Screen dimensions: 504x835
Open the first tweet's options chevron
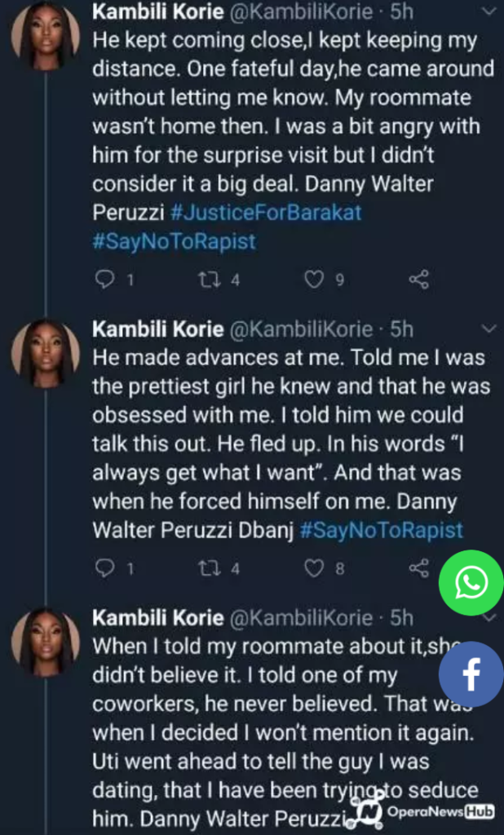488,12
